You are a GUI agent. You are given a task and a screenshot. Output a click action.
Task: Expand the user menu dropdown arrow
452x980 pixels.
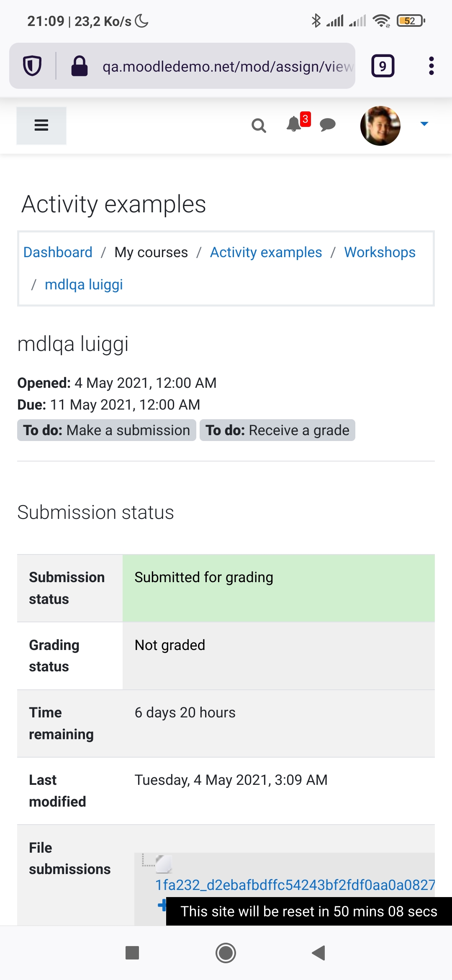tap(424, 124)
